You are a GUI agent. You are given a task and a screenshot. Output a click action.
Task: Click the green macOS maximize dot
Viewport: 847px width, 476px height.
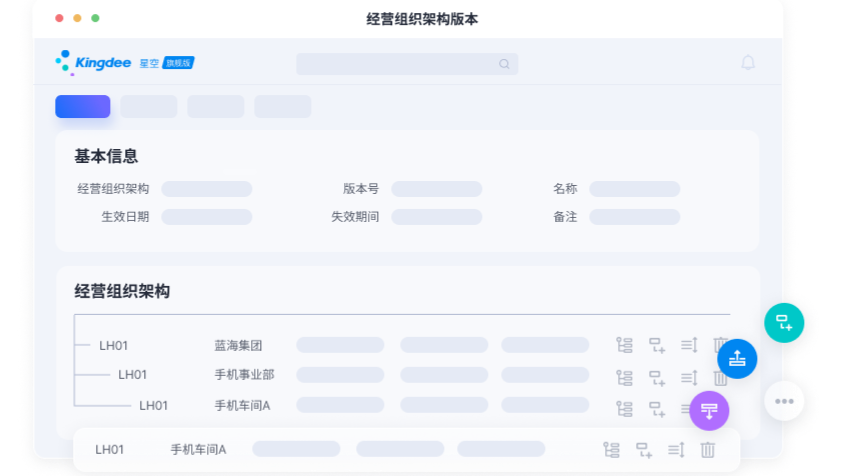coord(95,18)
